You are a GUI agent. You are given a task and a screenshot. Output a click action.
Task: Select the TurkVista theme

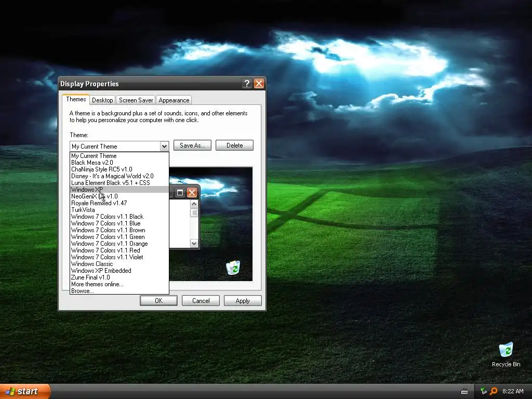119,210
